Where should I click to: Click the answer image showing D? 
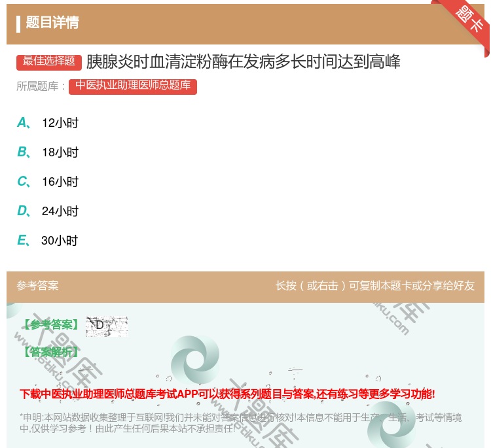pos(107,326)
